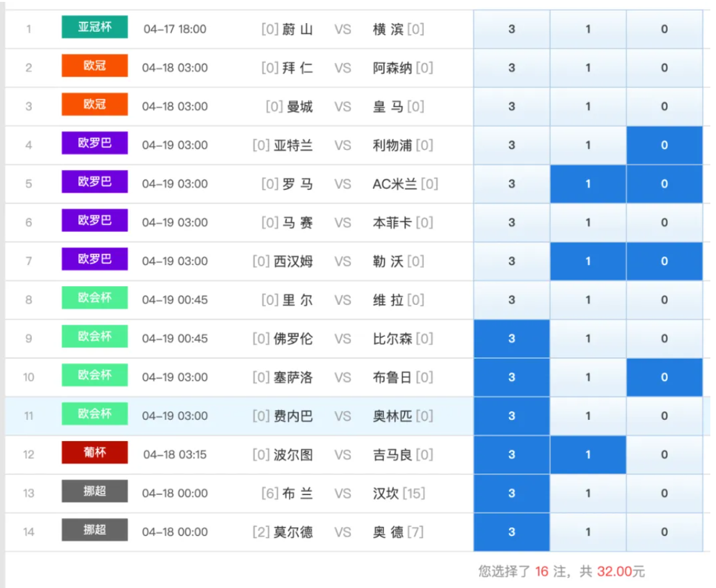Deselect result 3 for 莫尔德 vs 奥德
Viewport: 716px width, 588px height.
click(x=512, y=532)
